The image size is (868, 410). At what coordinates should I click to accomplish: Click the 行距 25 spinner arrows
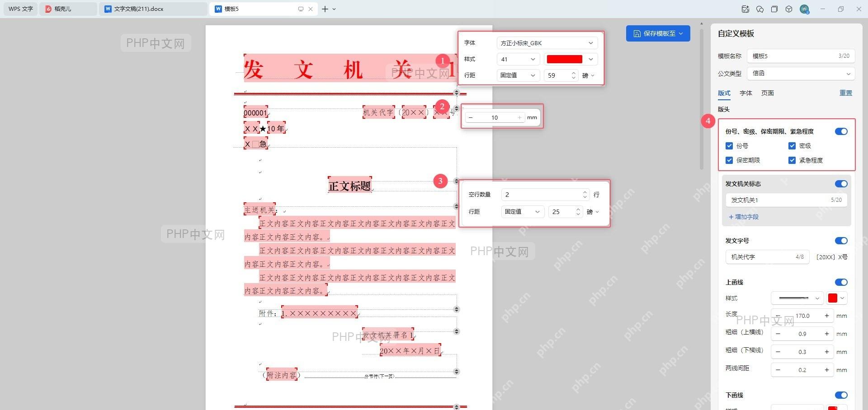click(578, 212)
